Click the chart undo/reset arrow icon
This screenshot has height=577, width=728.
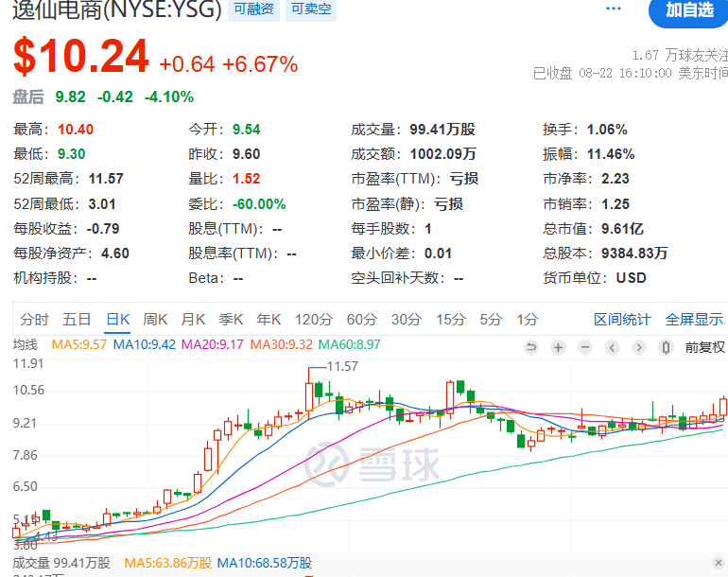[530, 347]
